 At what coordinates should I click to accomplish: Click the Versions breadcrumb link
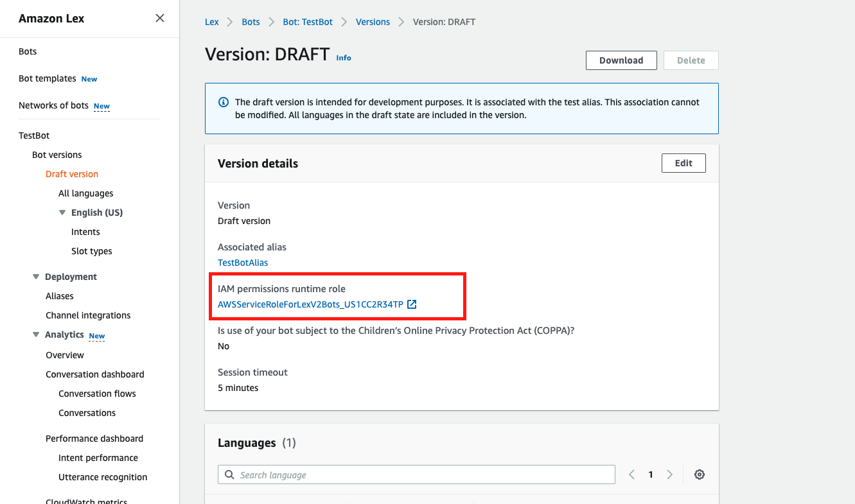point(373,22)
